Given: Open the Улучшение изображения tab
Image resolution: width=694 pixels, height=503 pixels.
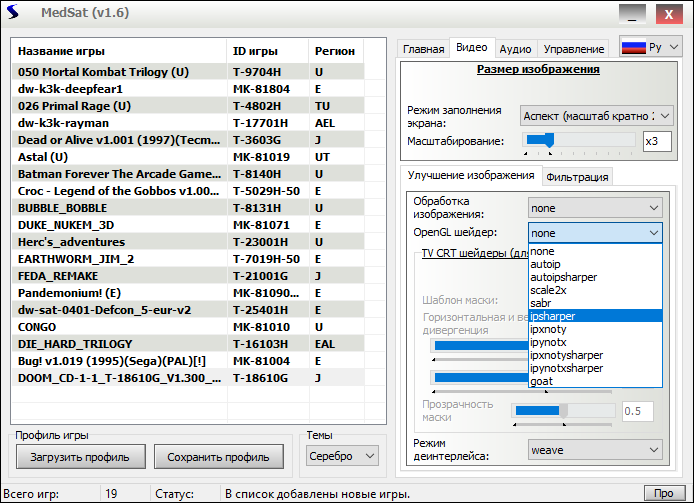Looking at the screenshot, I should coord(471,175).
